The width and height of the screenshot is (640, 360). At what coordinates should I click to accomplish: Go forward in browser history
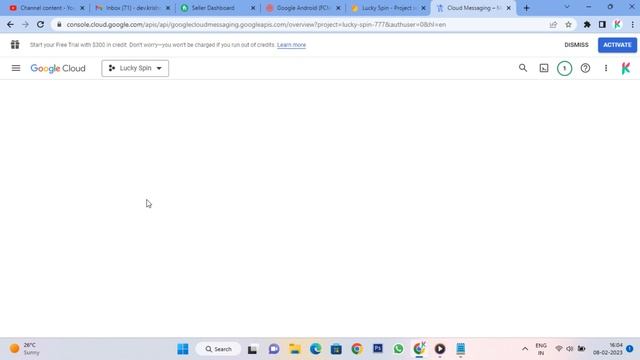pos(25,24)
